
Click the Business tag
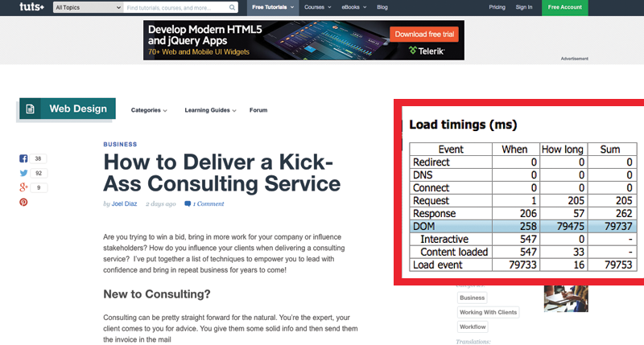tap(472, 298)
